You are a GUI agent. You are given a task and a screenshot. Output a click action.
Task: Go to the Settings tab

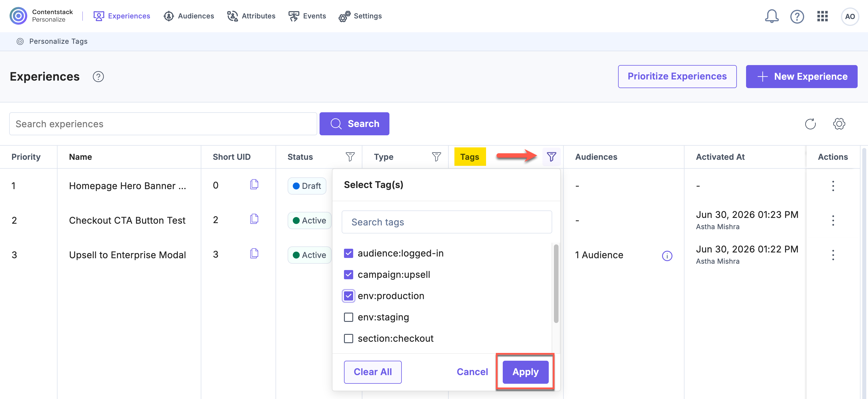(360, 16)
